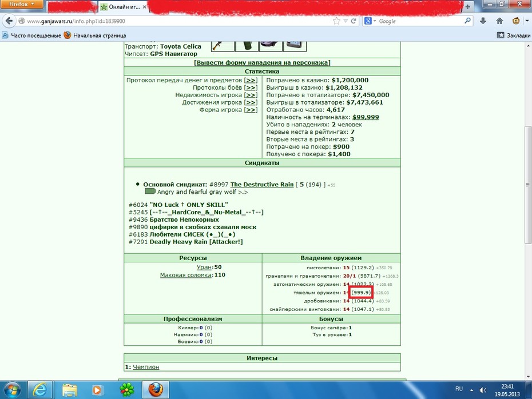Reload the page with the refresh icon
Screen dimensions: 532x399
click(x=353, y=21)
